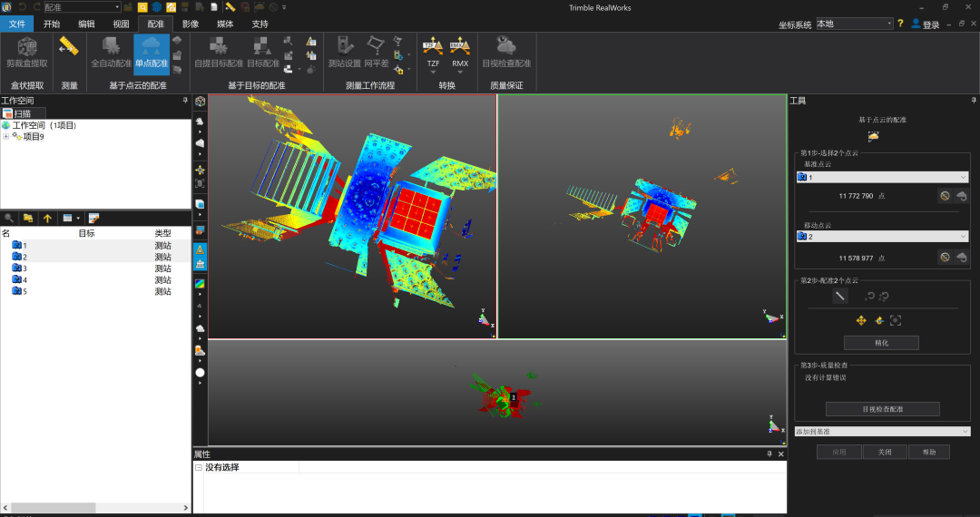Click the yellow crosshair navigation icon in viewport toolbar
980x517 pixels.
click(x=200, y=170)
